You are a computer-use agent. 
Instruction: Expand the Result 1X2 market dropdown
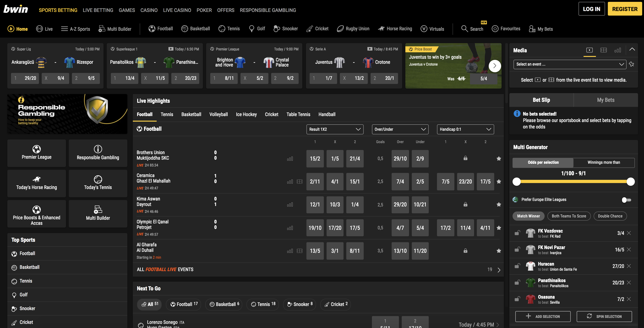click(x=335, y=129)
